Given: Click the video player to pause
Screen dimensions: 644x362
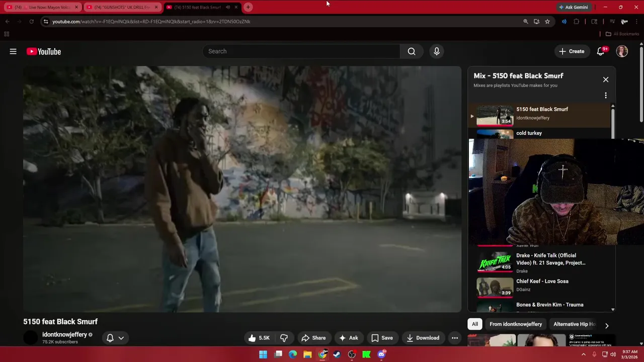Looking at the screenshot, I should 242,189.
